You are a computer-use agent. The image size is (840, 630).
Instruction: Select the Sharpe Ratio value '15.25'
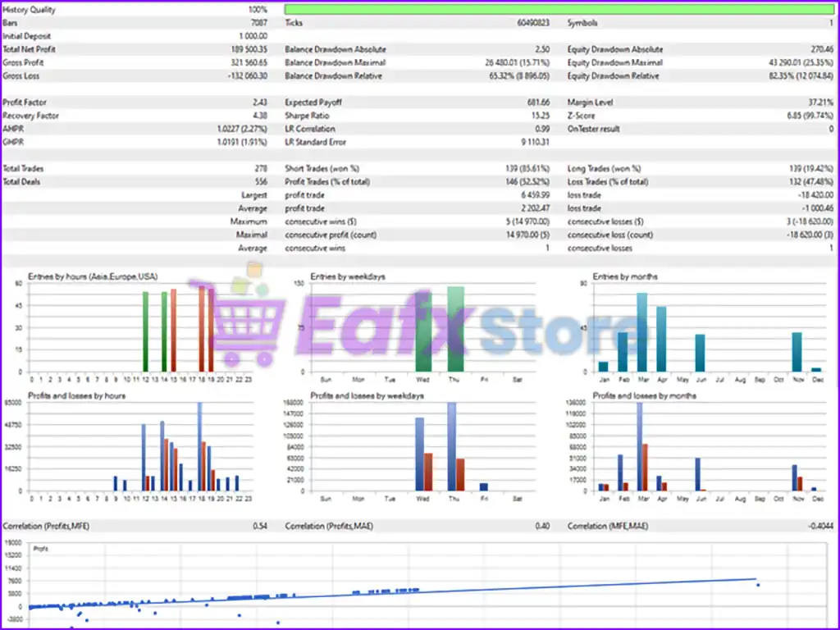tap(541, 116)
